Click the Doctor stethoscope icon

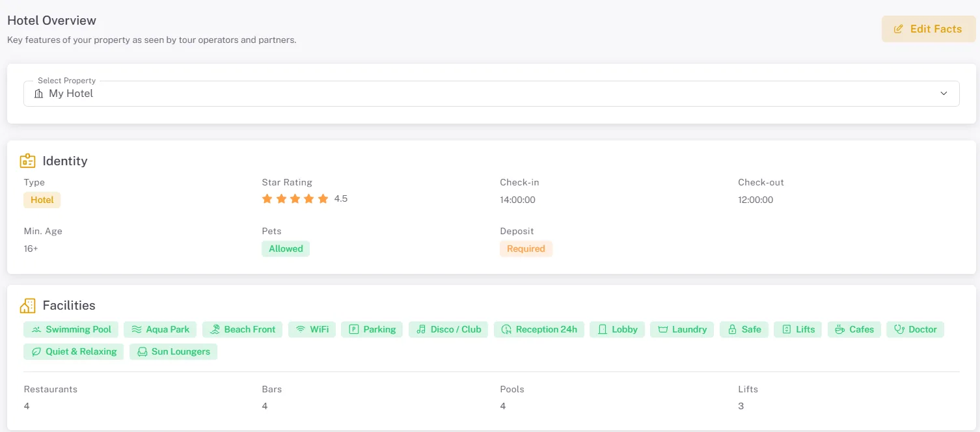[x=900, y=330]
